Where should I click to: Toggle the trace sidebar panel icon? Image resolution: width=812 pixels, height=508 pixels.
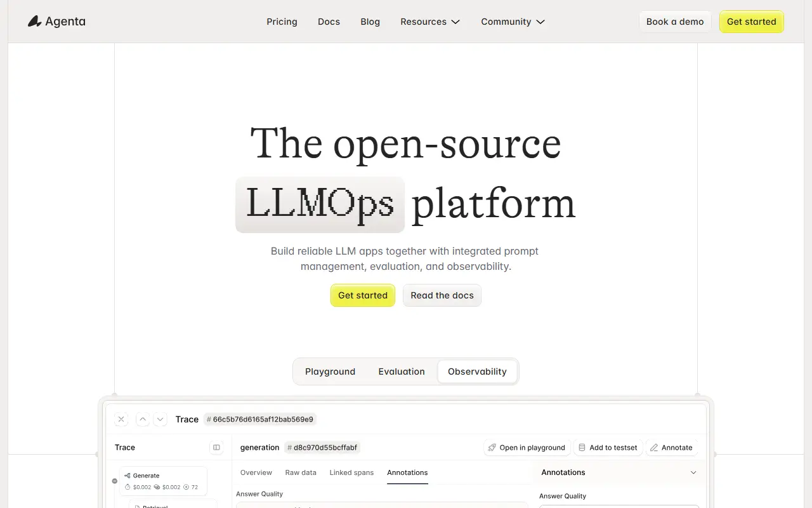pos(216,448)
